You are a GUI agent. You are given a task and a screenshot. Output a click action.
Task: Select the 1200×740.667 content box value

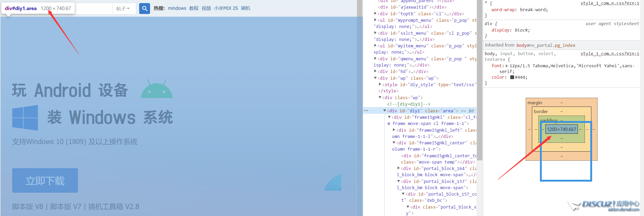click(561, 129)
